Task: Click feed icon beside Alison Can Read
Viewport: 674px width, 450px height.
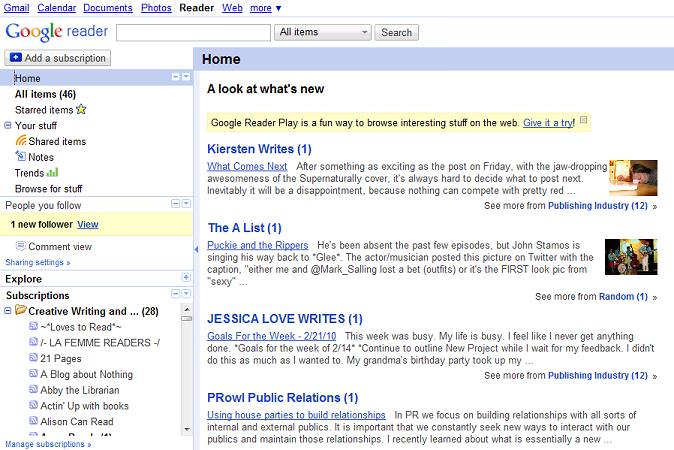Action: 34,421
